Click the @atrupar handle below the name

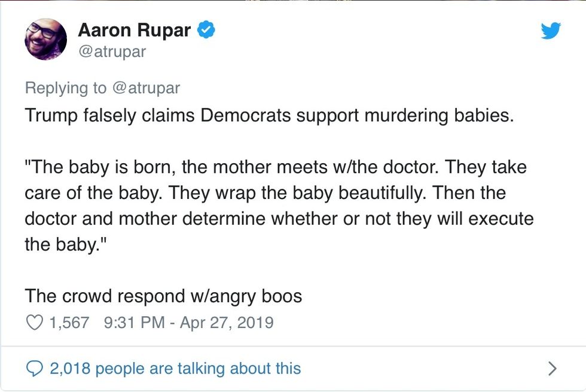(x=112, y=52)
